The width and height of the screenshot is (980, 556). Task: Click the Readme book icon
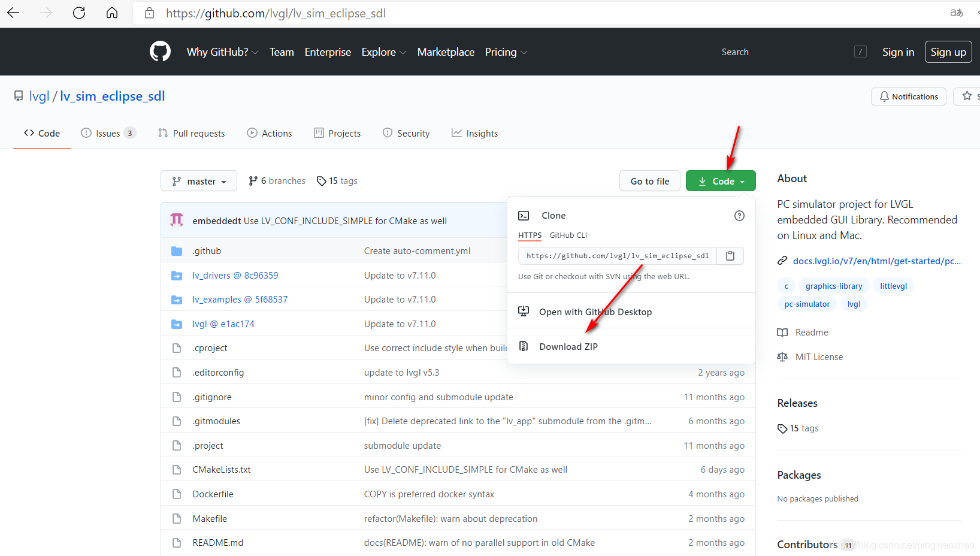tap(782, 333)
